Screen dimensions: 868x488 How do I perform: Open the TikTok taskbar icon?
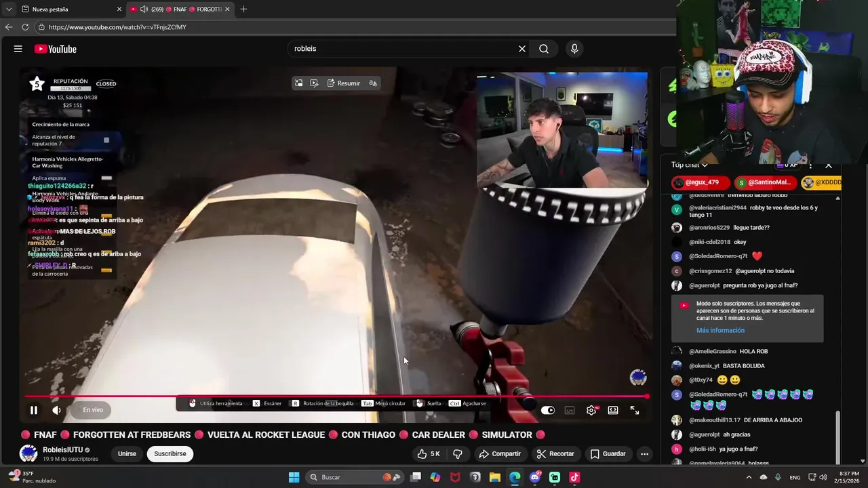574,477
